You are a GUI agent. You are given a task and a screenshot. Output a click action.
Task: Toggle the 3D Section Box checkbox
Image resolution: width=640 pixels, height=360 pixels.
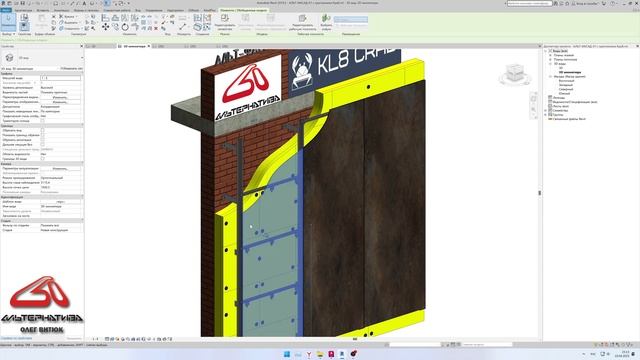point(42,159)
